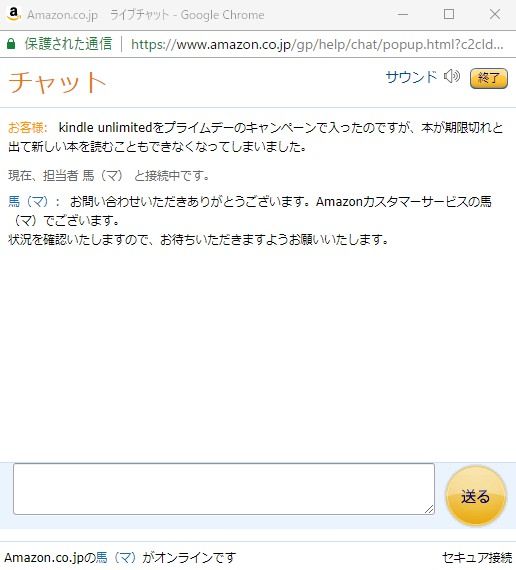Maximize the live chat popup window
The image size is (516, 570).
click(x=449, y=14)
